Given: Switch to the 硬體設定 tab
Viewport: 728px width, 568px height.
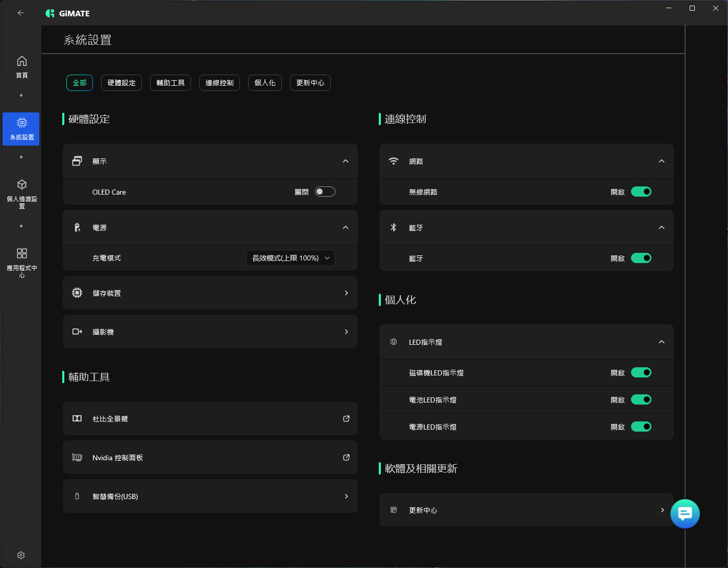Looking at the screenshot, I should (x=122, y=83).
